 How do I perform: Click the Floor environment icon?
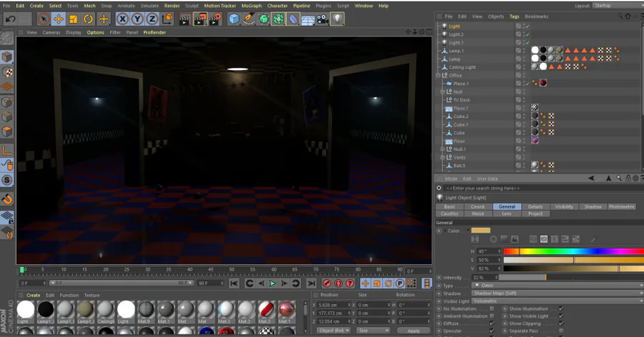(x=308, y=19)
